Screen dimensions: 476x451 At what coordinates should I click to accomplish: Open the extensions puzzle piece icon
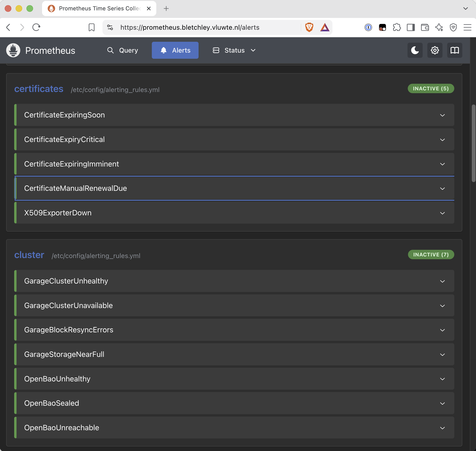tap(397, 27)
